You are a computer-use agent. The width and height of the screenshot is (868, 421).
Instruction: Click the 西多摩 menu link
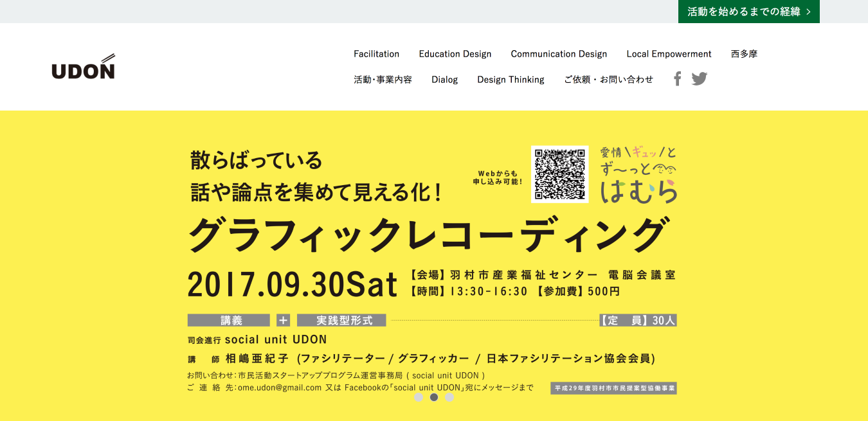coord(744,54)
